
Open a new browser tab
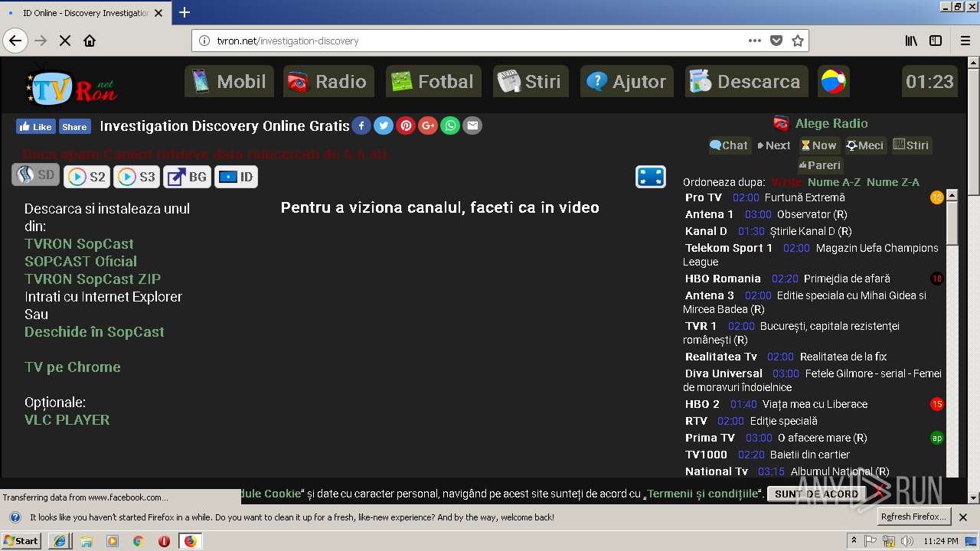[185, 12]
